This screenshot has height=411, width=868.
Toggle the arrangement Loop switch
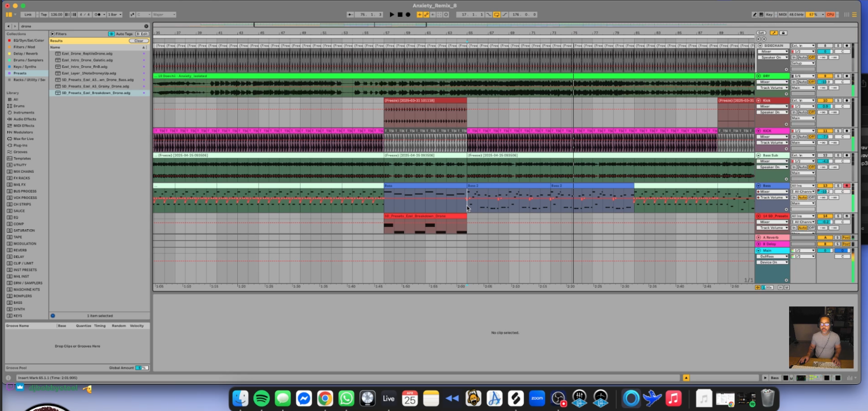tap(496, 15)
